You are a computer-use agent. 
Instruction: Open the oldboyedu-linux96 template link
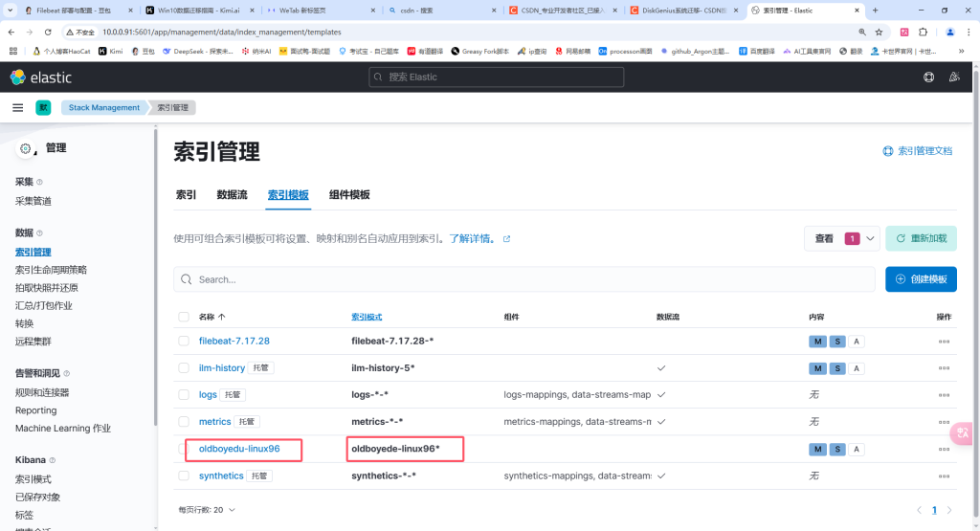(x=239, y=449)
